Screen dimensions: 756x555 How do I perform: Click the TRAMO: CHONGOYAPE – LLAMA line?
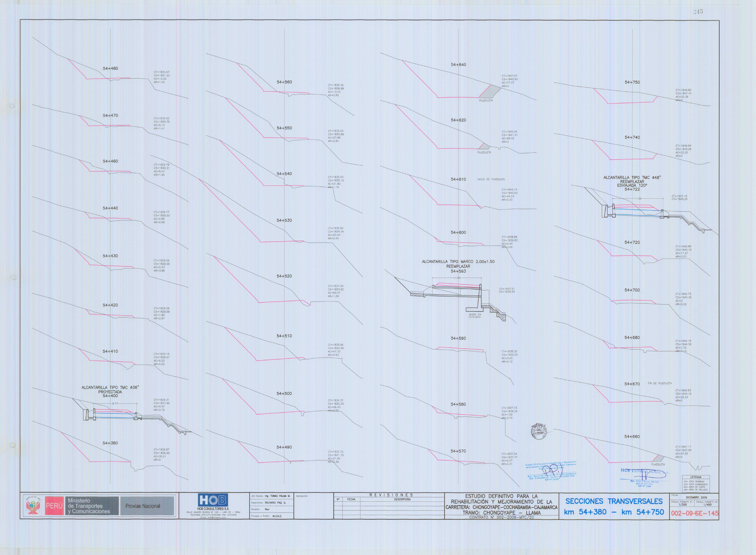pos(502,513)
